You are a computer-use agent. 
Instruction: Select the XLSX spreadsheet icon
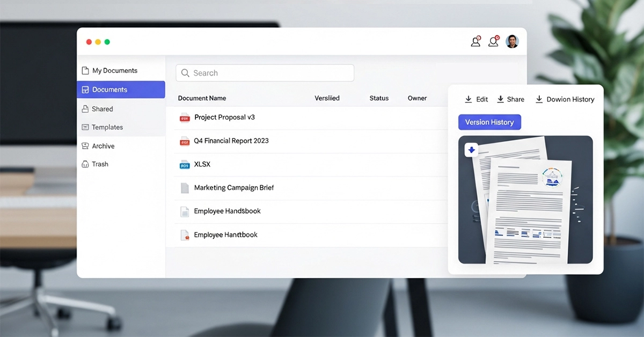(185, 164)
